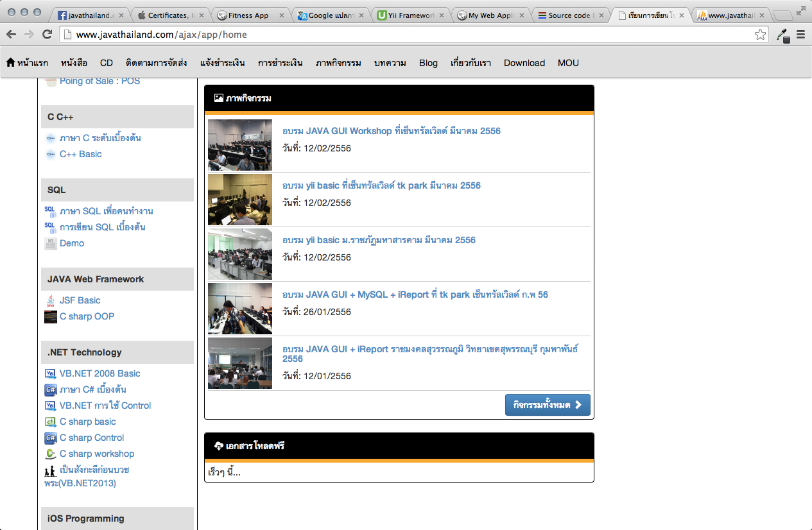
Task: Open the Download menu item
Action: (524, 63)
